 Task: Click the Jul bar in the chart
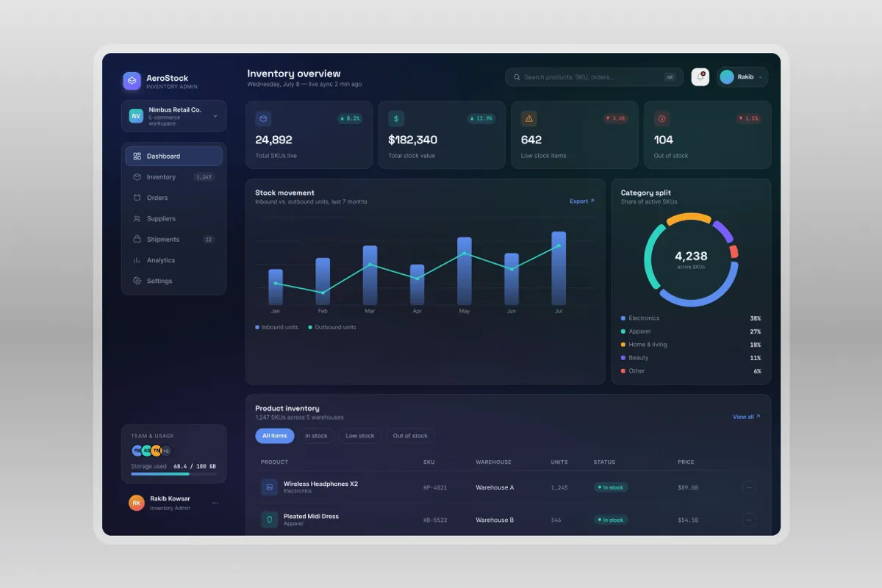559,268
